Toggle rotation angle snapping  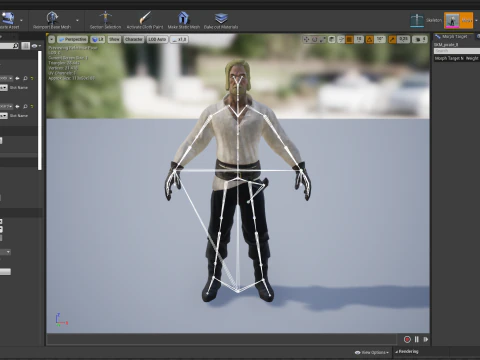[370, 39]
